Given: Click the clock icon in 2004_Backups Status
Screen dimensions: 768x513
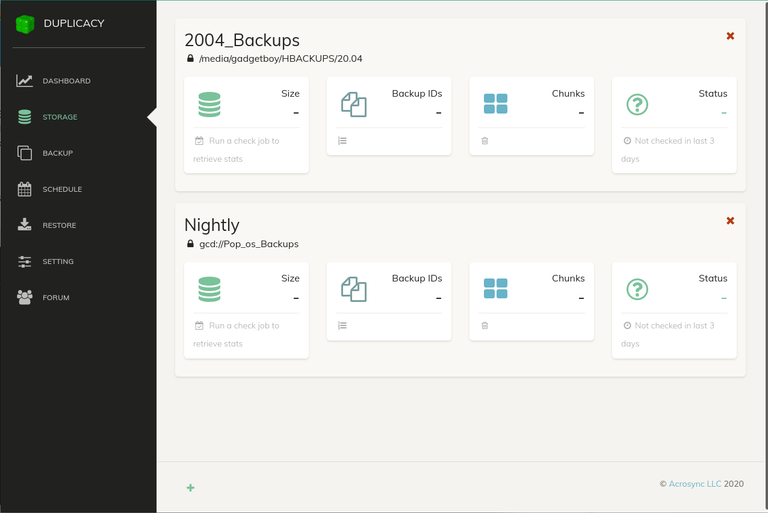Looking at the screenshot, I should pos(627,141).
